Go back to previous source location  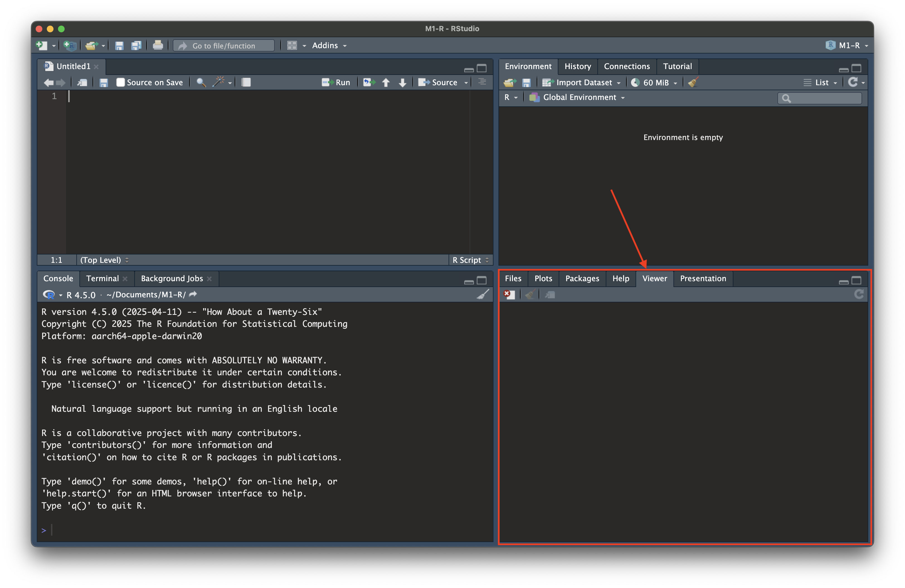click(x=49, y=82)
